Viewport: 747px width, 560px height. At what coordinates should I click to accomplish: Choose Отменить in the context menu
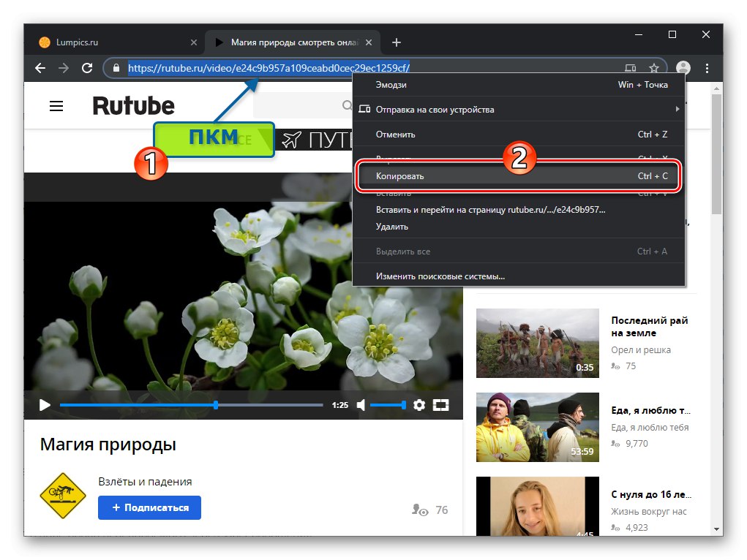pyautogui.click(x=519, y=135)
